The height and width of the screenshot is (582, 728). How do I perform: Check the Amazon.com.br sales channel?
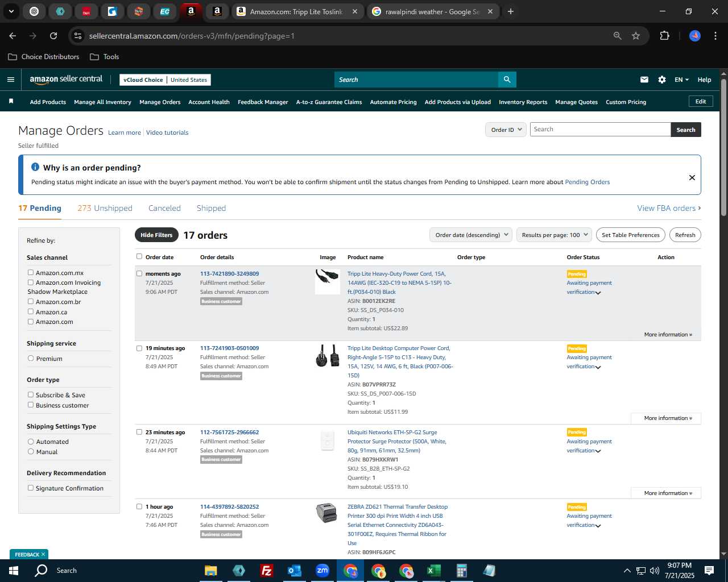pos(31,301)
